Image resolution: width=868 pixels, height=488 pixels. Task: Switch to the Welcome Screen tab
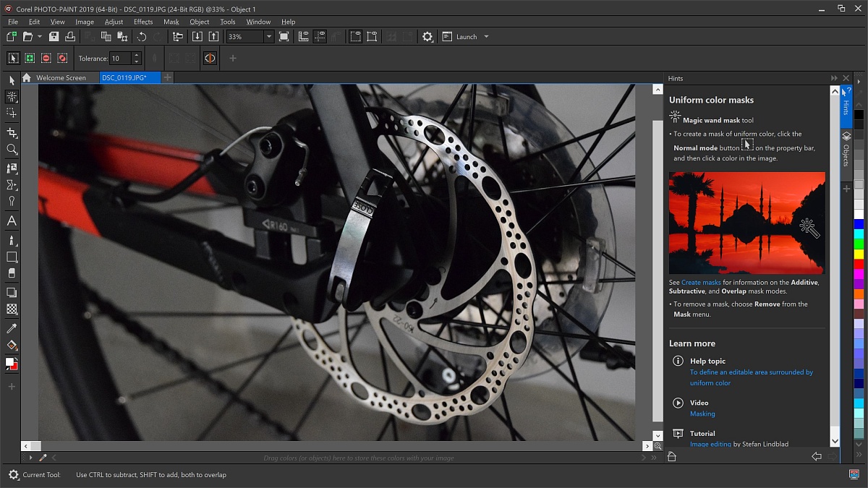[61, 78]
